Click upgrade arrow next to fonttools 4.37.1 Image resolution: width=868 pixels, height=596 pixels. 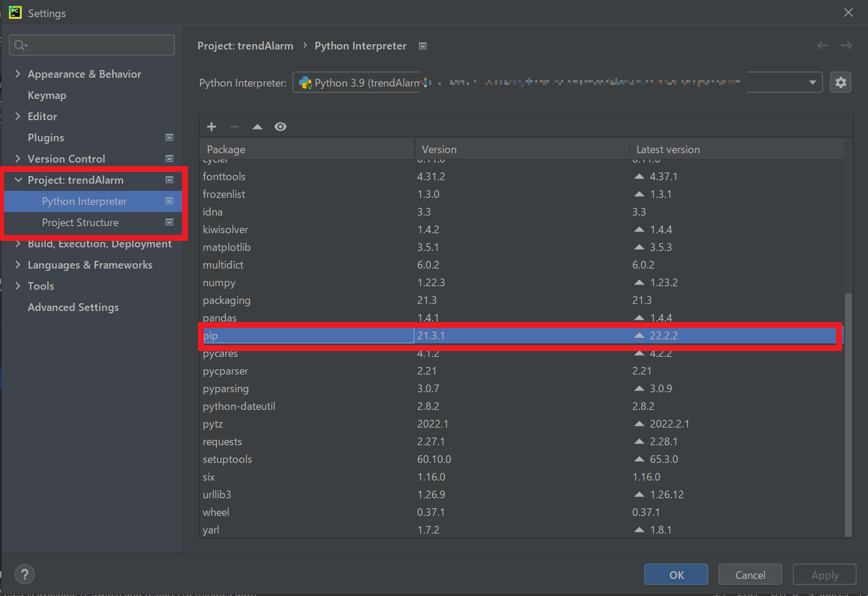point(639,177)
